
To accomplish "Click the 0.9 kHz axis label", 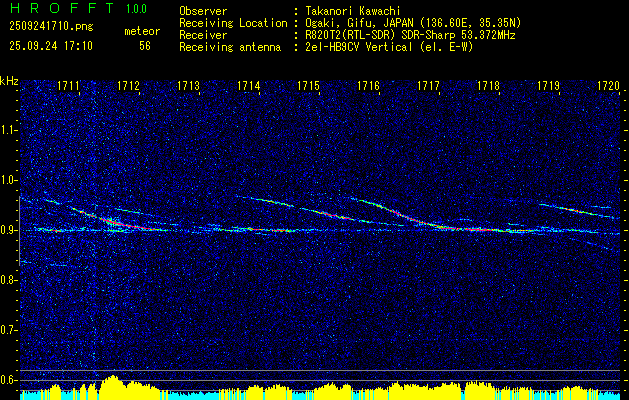I will [9, 230].
